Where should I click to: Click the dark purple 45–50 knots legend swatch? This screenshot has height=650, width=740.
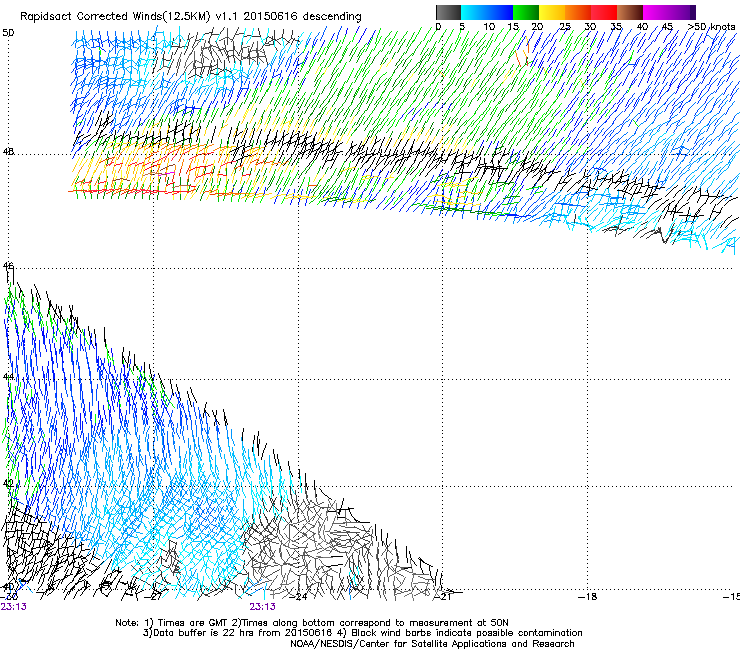[x=682, y=12]
